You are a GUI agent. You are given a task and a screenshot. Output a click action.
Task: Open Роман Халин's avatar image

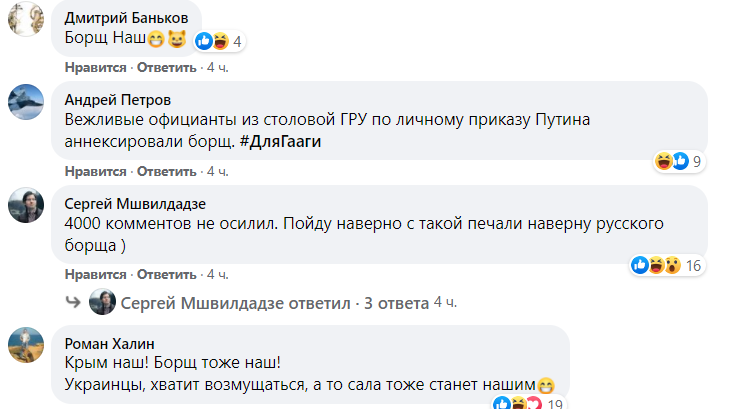coord(26,346)
